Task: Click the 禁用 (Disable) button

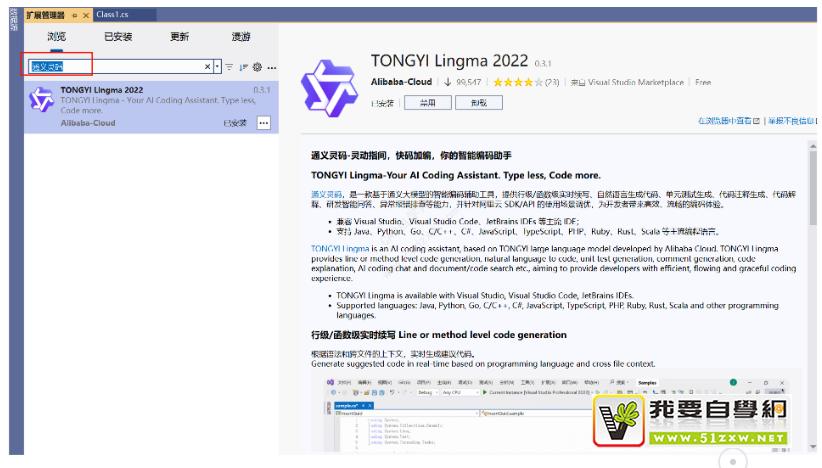Action: tap(428, 102)
